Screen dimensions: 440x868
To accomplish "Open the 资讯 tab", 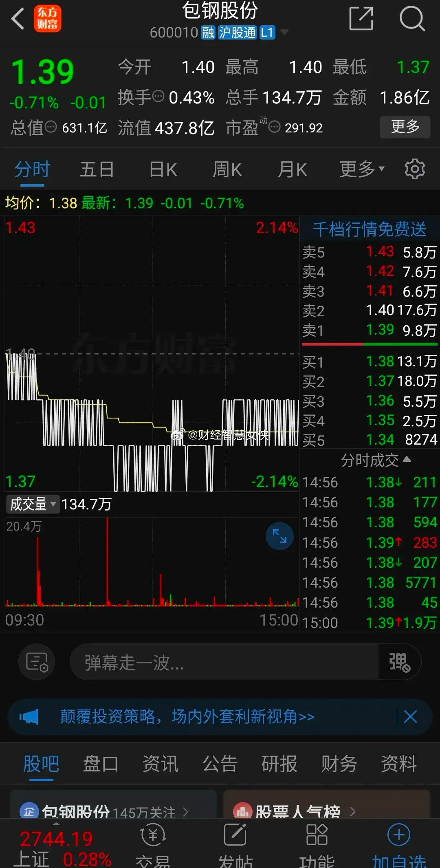I will (x=161, y=764).
